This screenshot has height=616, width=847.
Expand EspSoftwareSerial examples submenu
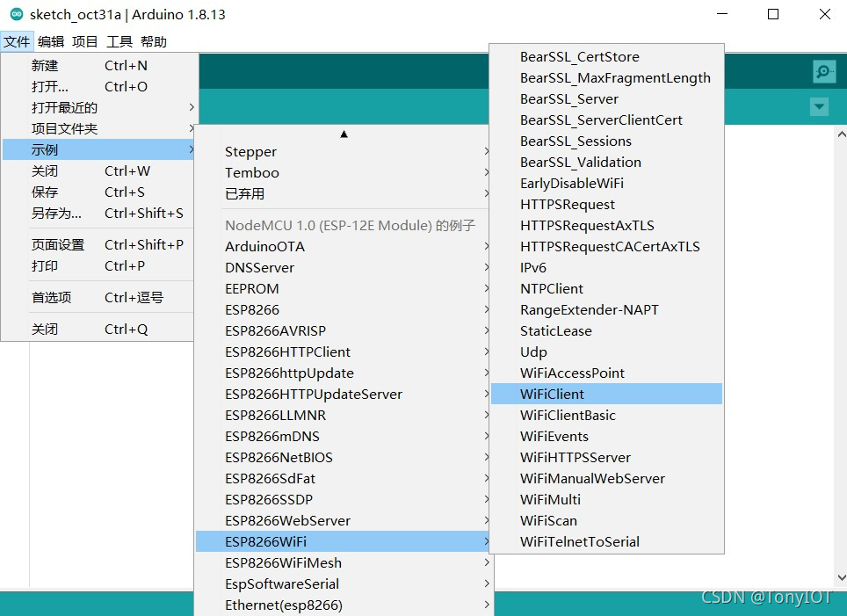click(343, 583)
